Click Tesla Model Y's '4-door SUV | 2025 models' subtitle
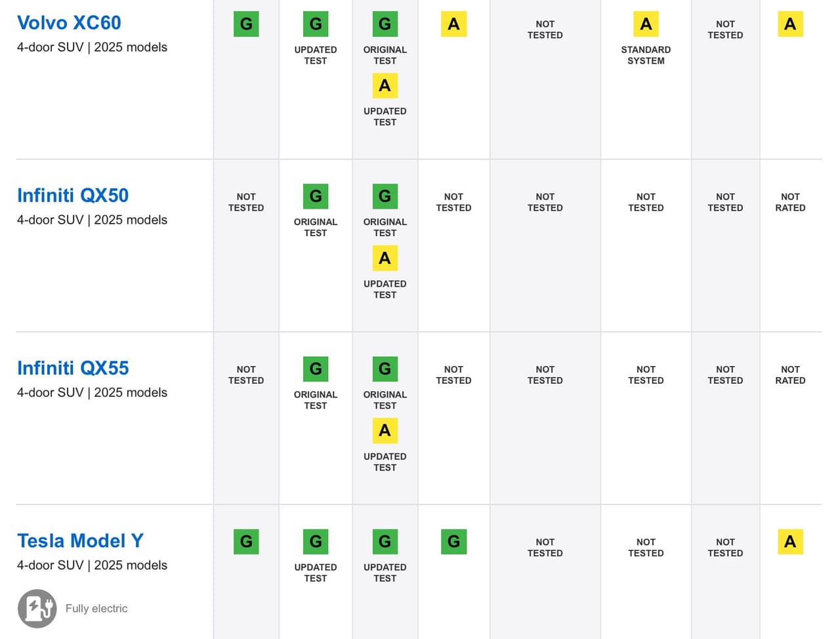 click(92, 565)
